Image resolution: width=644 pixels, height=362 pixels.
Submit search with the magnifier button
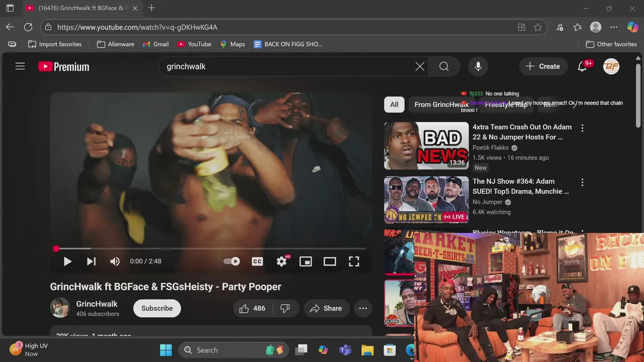click(444, 66)
